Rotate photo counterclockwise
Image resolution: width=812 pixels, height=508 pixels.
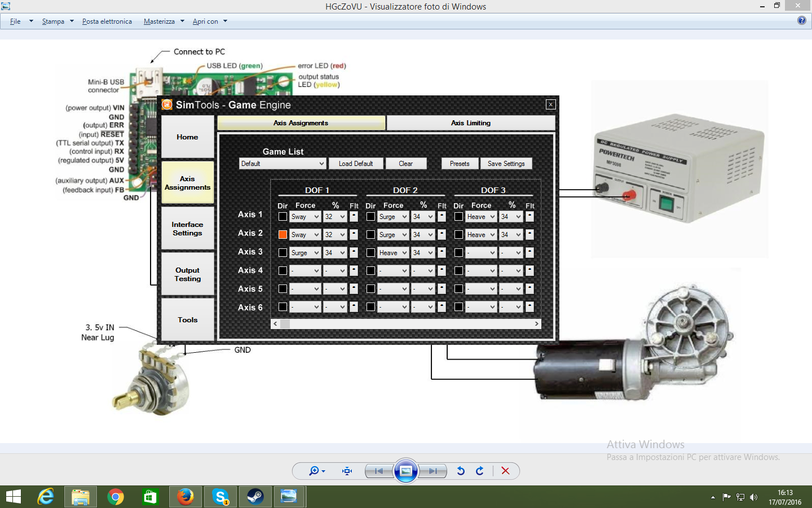pos(461,471)
